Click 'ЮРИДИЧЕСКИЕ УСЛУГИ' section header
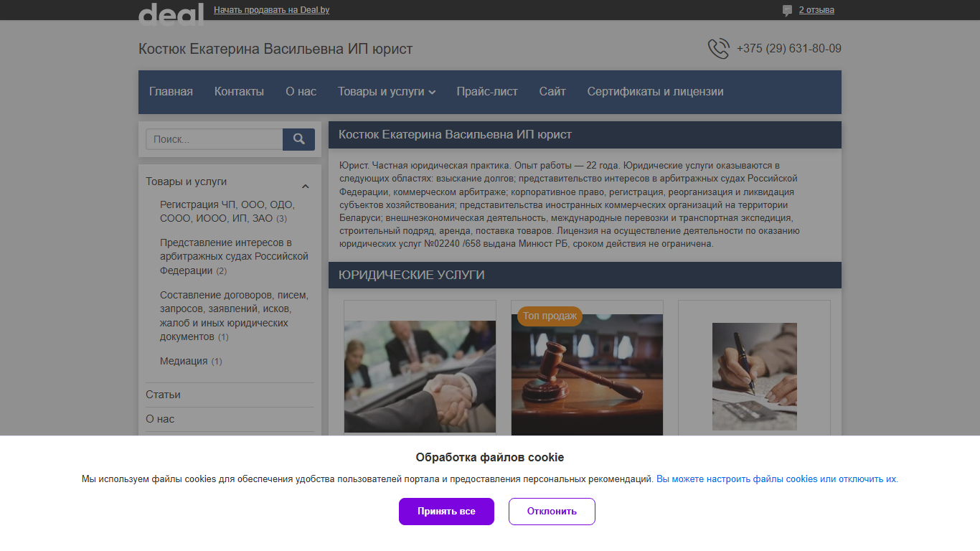This screenshot has height=551, width=980. click(412, 275)
